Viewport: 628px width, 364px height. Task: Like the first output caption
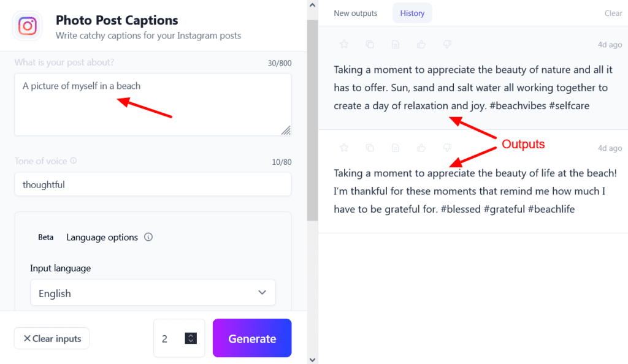421,44
